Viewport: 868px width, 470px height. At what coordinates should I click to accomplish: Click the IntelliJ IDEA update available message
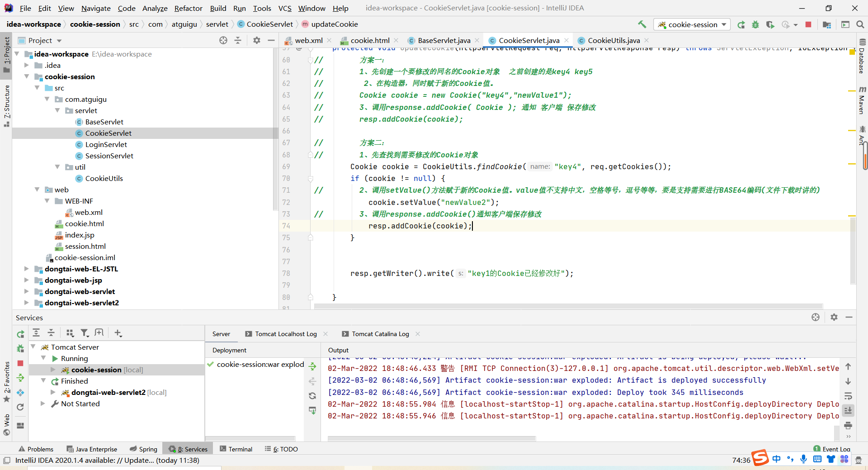pos(107,460)
